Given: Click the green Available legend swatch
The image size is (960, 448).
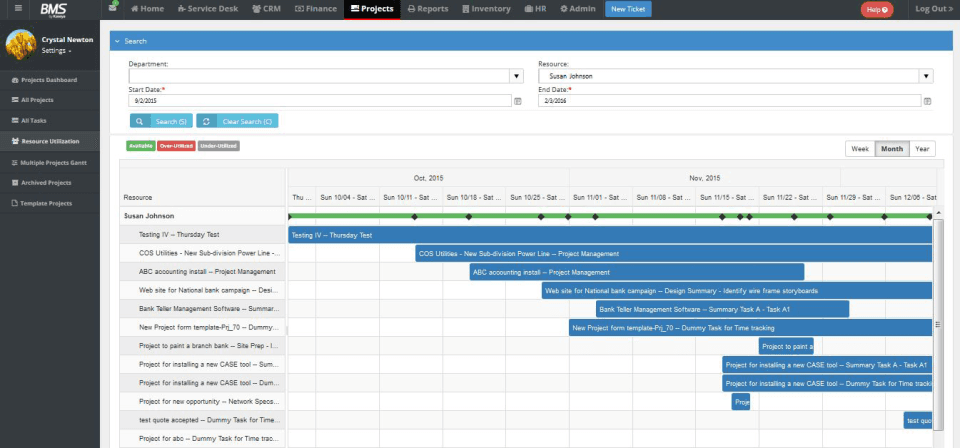Looking at the screenshot, I should click(141, 146).
